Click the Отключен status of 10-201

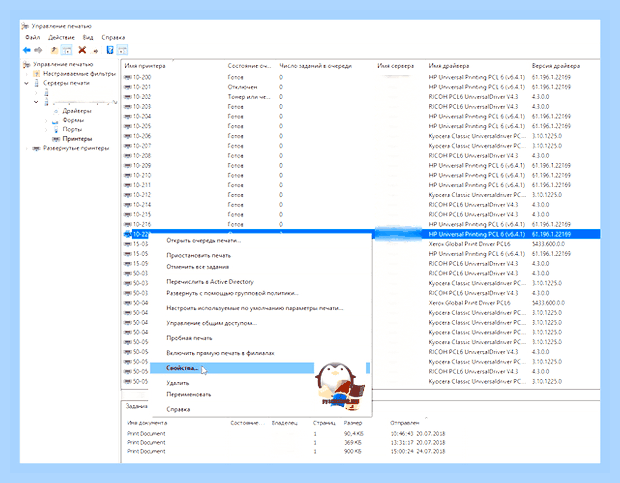tap(242, 87)
